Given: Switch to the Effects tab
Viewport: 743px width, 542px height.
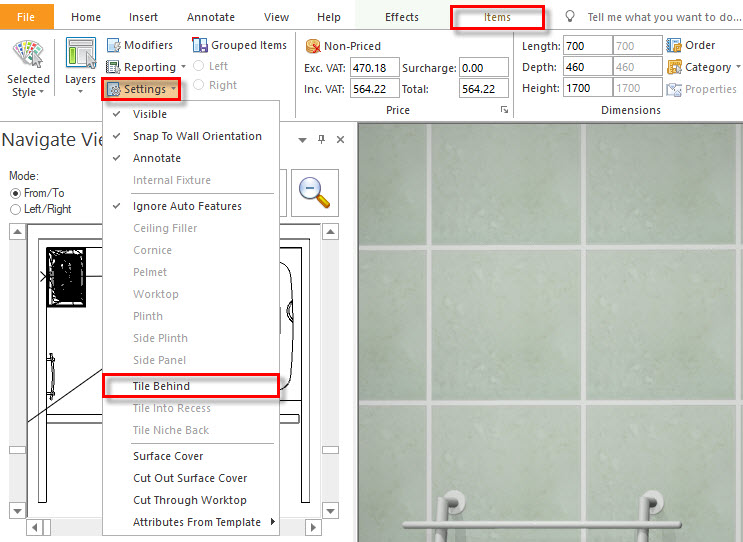Looking at the screenshot, I should point(402,17).
